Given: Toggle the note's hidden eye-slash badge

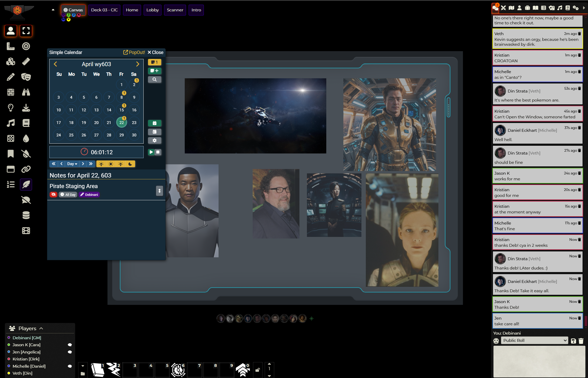Looking at the screenshot, I should [53, 195].
